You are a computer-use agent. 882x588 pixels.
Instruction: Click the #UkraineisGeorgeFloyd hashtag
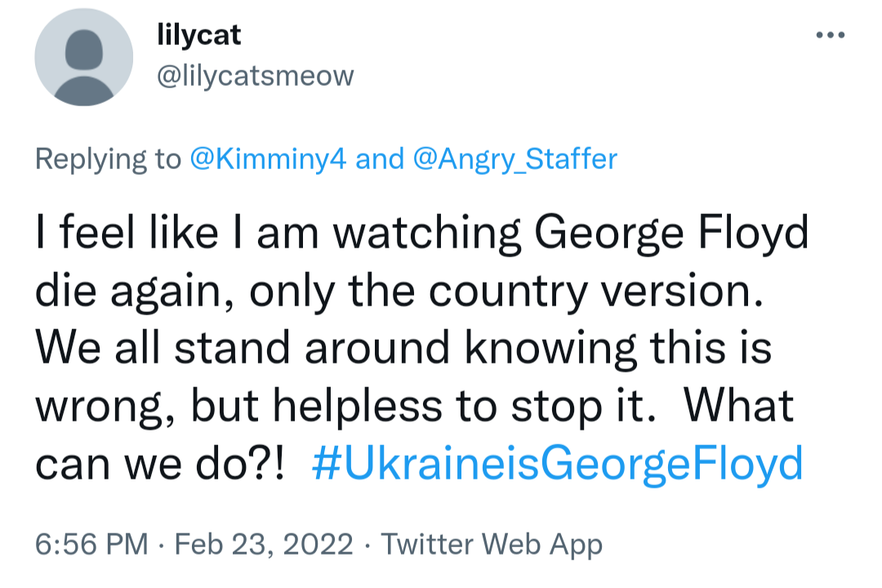[558, 465]
